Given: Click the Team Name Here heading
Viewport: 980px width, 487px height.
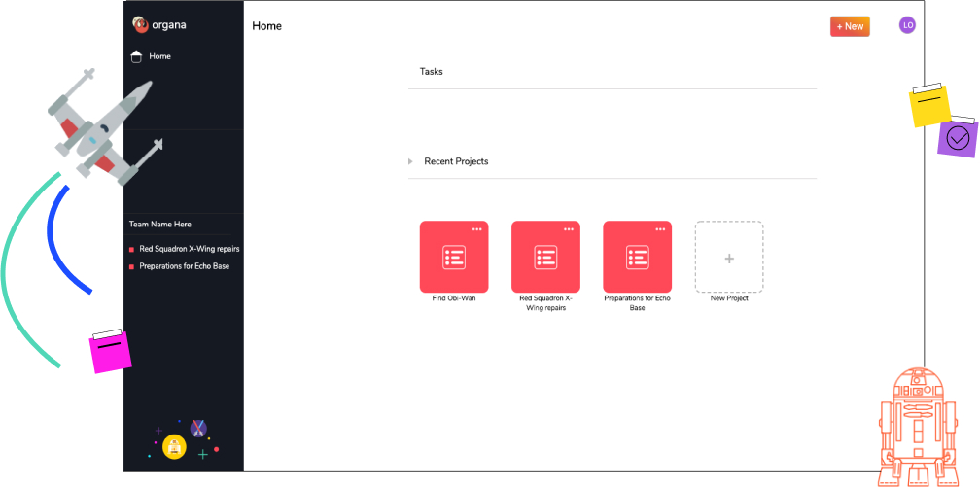Looking at the screenshot, I should tap(160, 224).
